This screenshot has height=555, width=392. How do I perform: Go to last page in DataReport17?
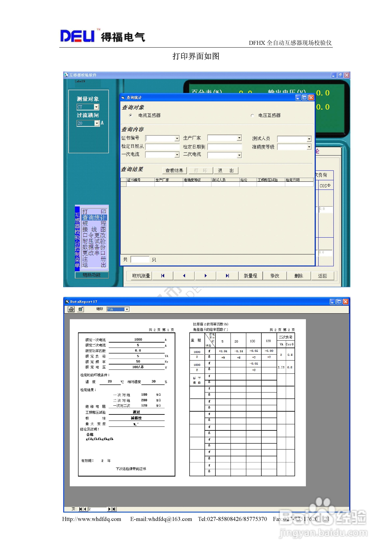114,509
